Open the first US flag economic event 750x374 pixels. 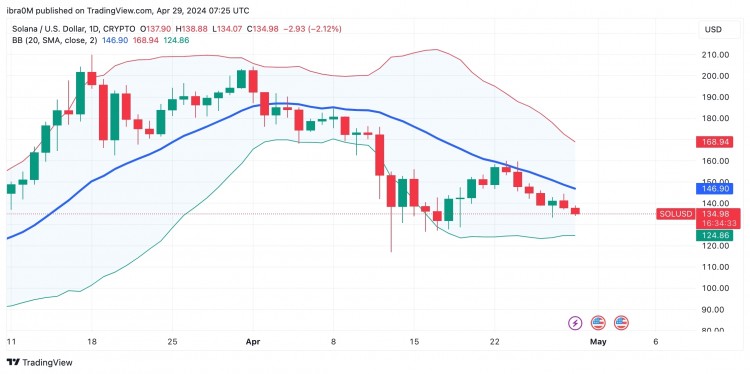point(598,323)
